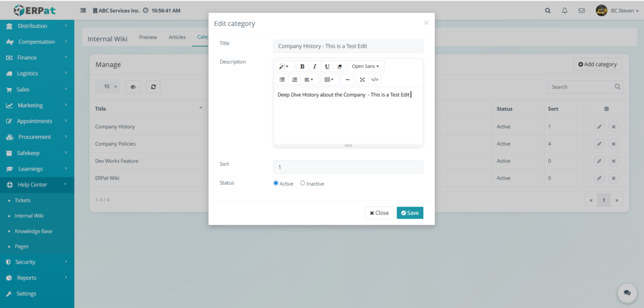
Task: Open the table insert dropdown
Action: [x=328, y=80]
